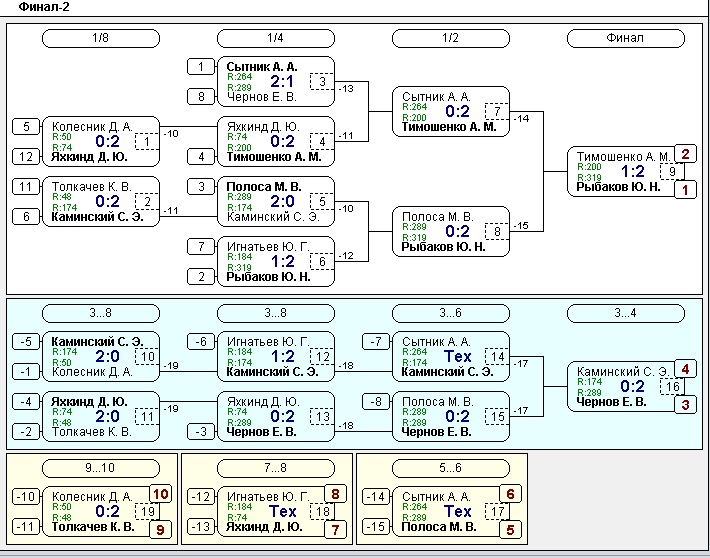Open dashed match number 16 box
The height and width of the screenshot is (558, 710).
point(672,387)
